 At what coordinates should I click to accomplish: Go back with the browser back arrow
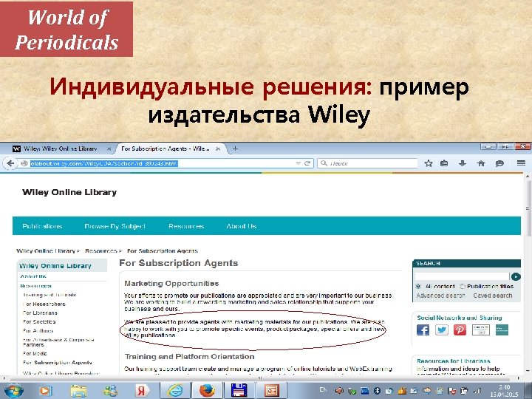click(10, 163)
